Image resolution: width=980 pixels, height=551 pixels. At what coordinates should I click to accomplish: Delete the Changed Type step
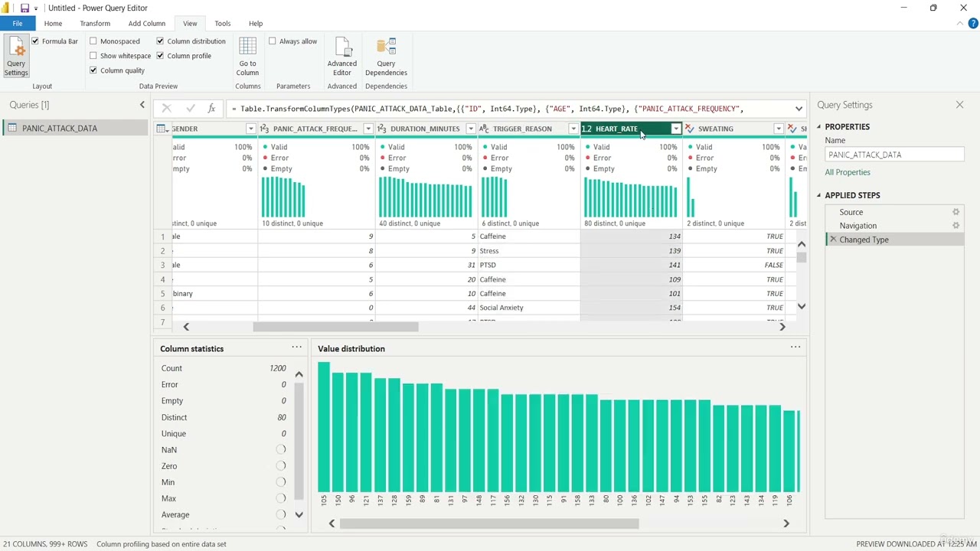pyautogui.click(x=833, y=240)
